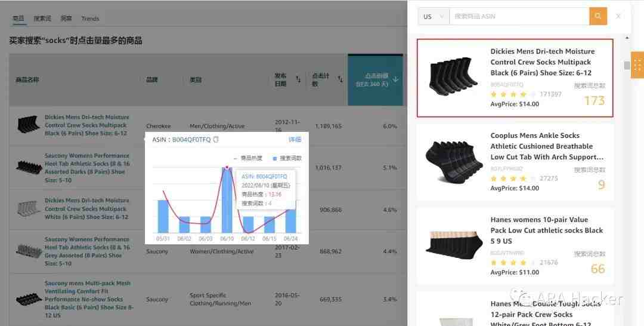Click Dickies socks image in side panel
This screenshot has width=644, height=326.
pyautogui.click(x=453, y=77)
